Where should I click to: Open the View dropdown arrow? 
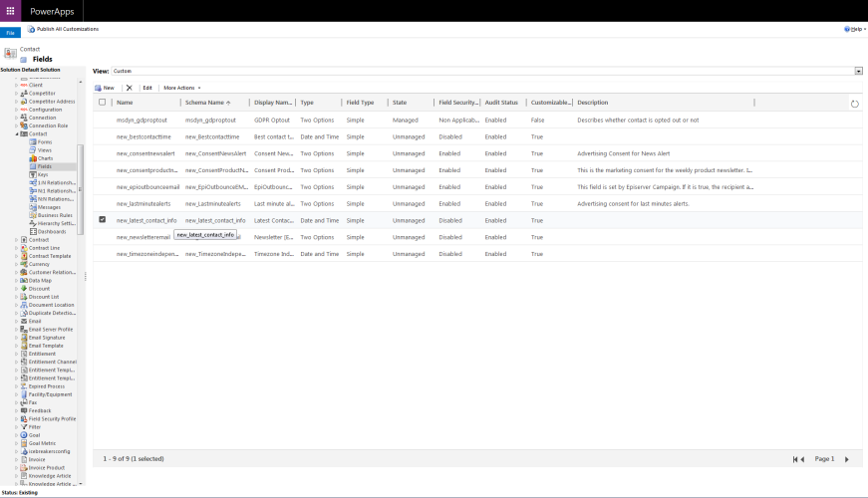(x=858, y=71)
